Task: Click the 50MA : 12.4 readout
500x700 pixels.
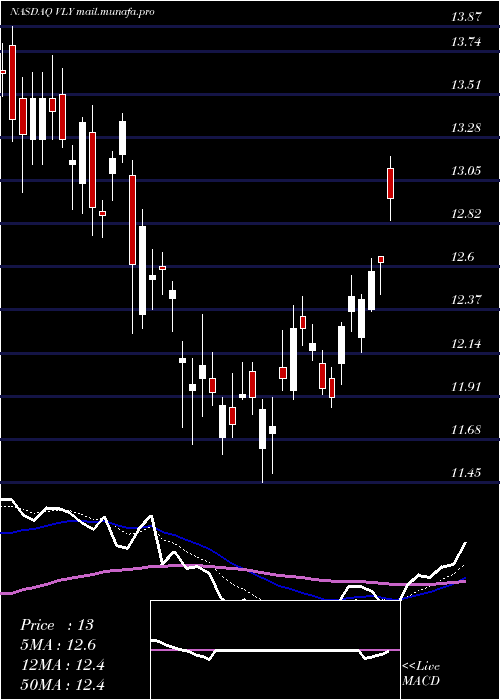Action: click(x=62, y=685)
